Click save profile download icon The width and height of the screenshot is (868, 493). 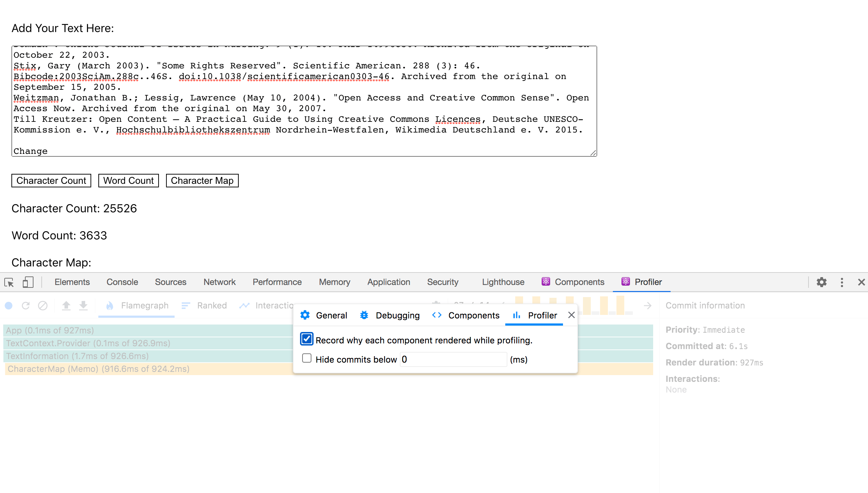83,306
